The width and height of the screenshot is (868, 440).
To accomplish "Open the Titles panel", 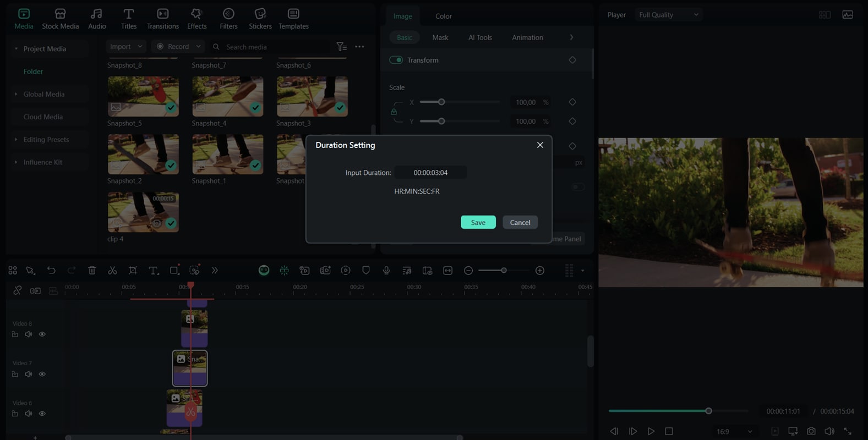I will [128, 19].
